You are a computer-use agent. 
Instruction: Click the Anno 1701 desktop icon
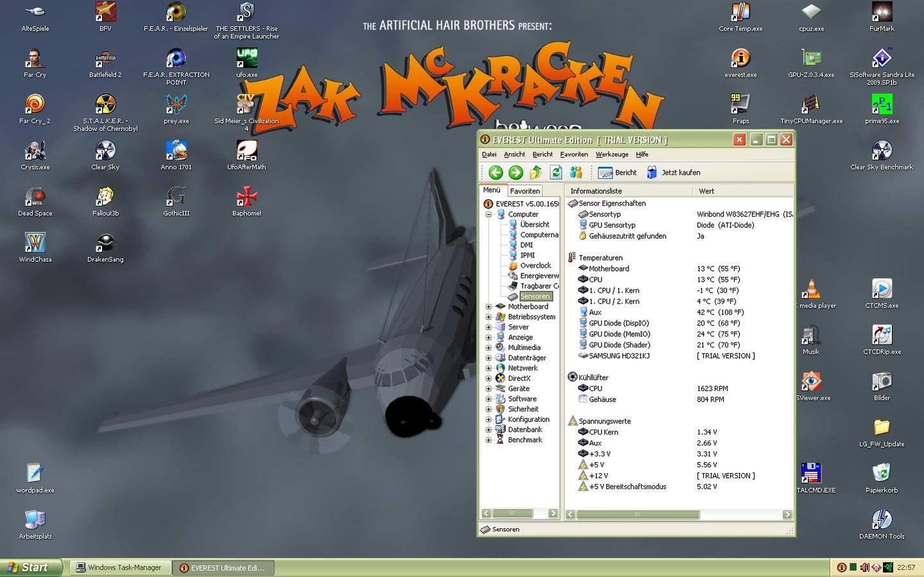(x=176, y=156)
